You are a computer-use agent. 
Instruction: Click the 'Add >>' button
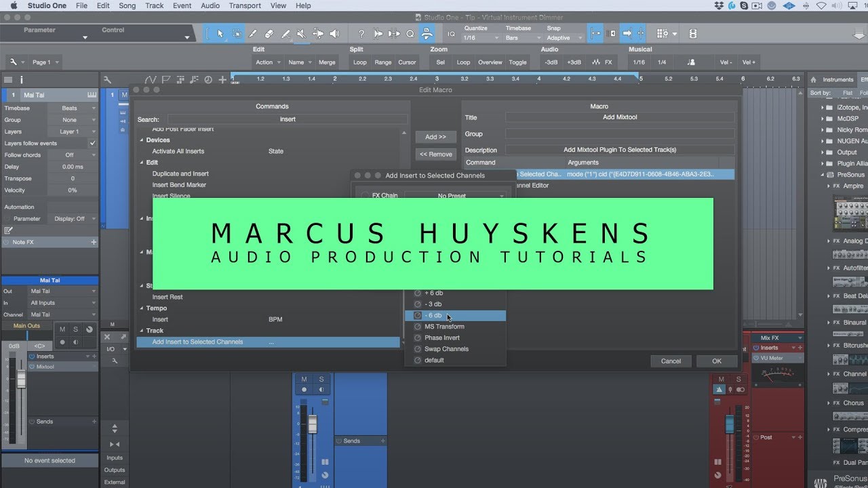435,137
